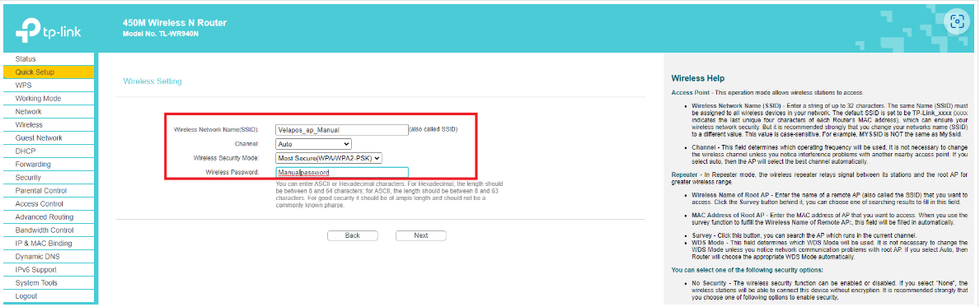Viewport: 980px width, 307px height.
Task: Click the Back button
Action: tap(353, 235)
